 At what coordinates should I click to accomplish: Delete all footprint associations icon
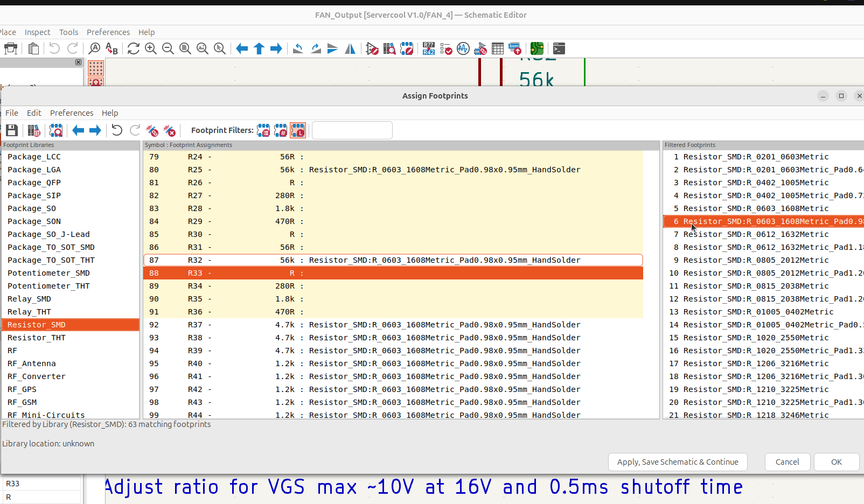170,130
